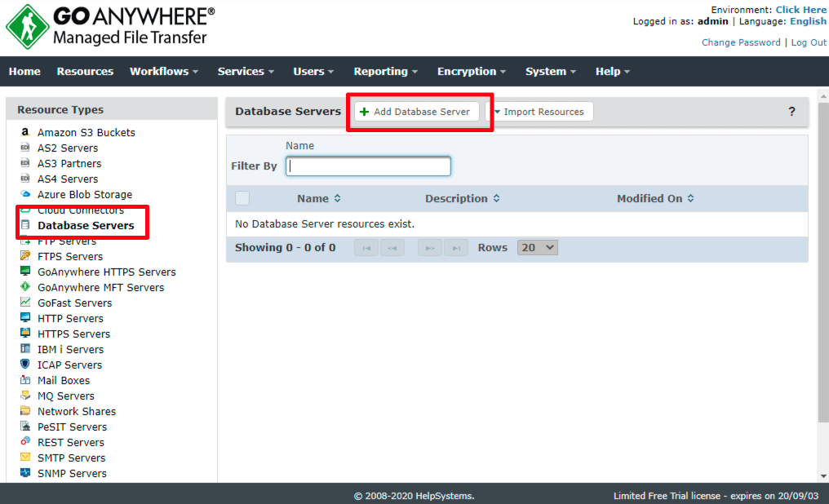Select Database Servers resource type
This screenshot has height=504, width=829.
point(86,225)
